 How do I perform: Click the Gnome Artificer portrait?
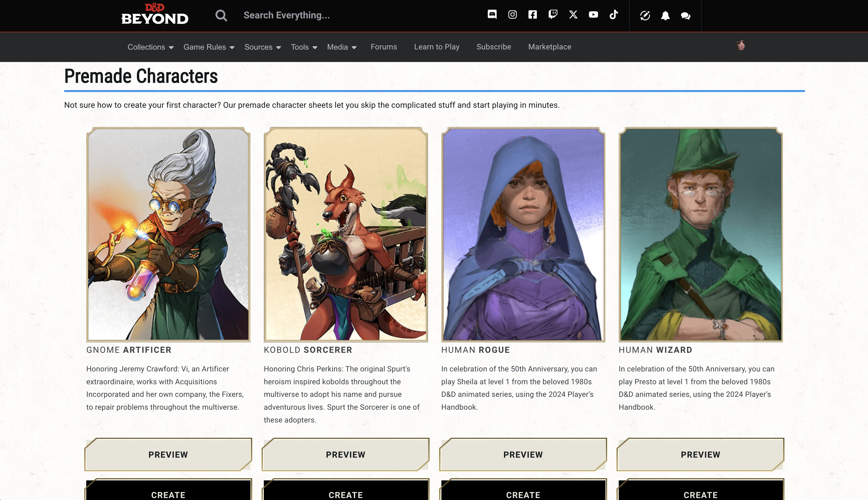(168, 235)
